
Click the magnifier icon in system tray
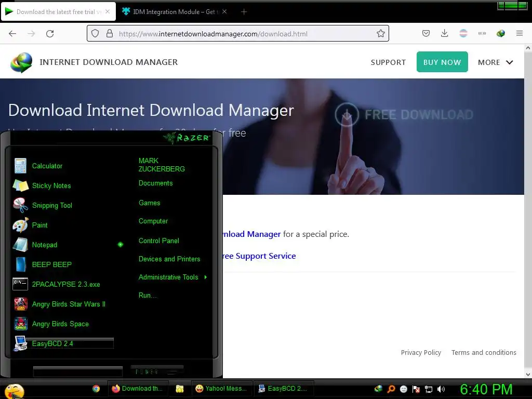coord(391,389)
